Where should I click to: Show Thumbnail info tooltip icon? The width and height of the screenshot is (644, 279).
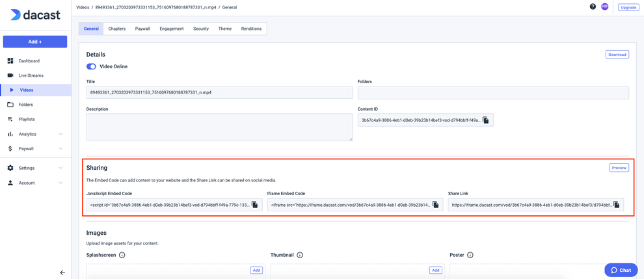pos(300,255)
